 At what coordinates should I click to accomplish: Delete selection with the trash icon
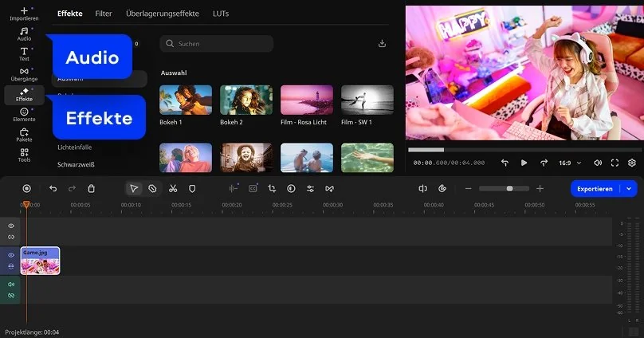pyautogui.click(x=91, y=188)
